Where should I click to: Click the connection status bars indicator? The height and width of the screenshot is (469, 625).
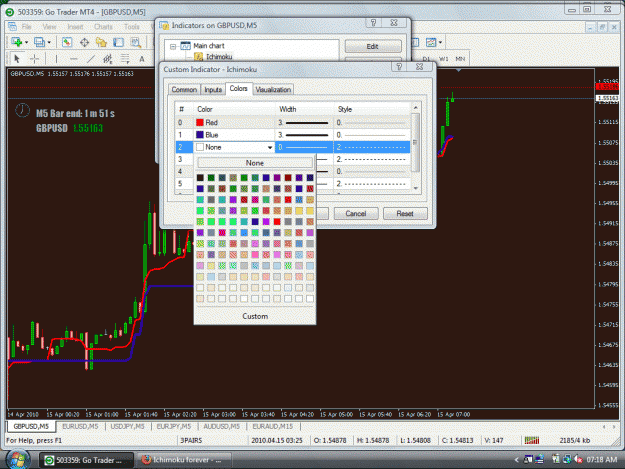(x=532, y=440)
